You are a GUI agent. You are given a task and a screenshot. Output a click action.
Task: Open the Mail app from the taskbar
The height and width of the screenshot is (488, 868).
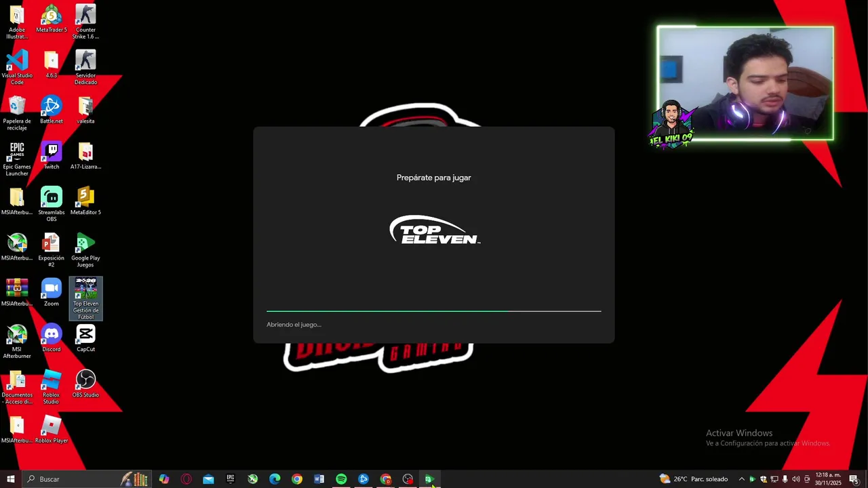click(x=208, y=479)
